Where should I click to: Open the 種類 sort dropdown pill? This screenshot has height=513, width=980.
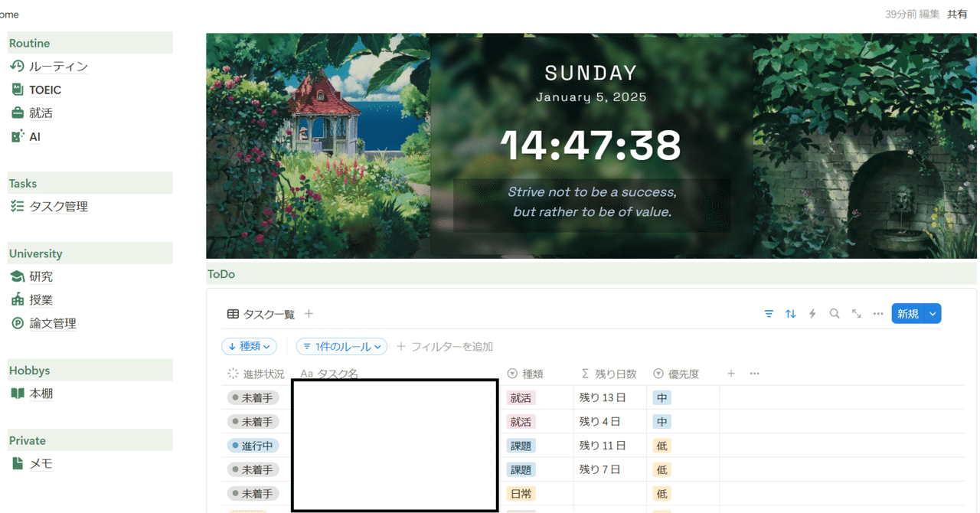[x=249, y=346]
